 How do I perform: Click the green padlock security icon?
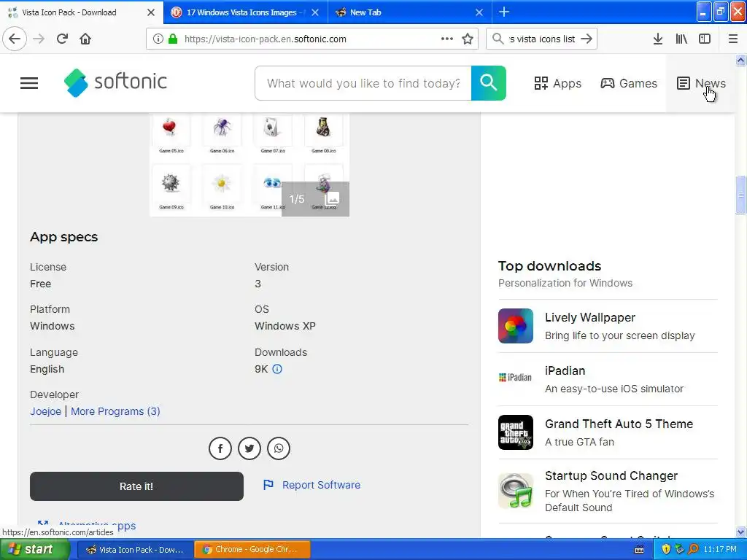(173, 39)
